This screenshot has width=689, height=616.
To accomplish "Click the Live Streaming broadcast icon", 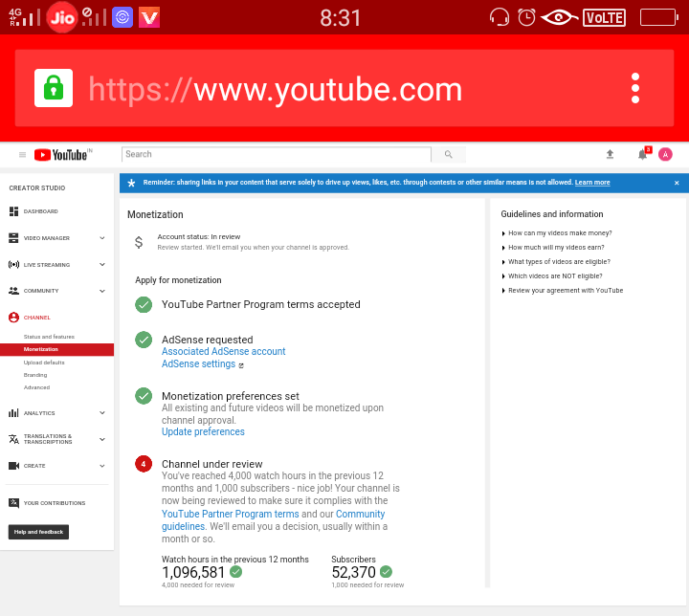I will pos(13,265).
